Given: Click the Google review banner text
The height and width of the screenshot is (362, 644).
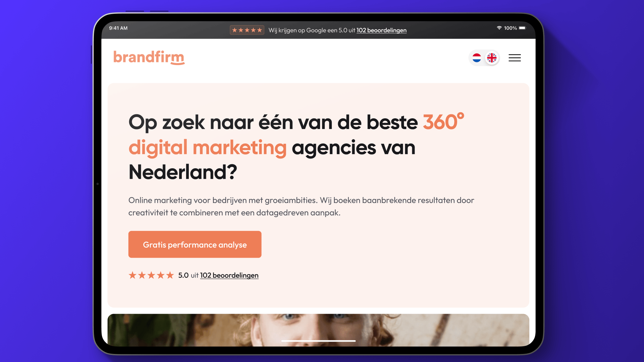Looking at the screenshot, I should 337,30.
